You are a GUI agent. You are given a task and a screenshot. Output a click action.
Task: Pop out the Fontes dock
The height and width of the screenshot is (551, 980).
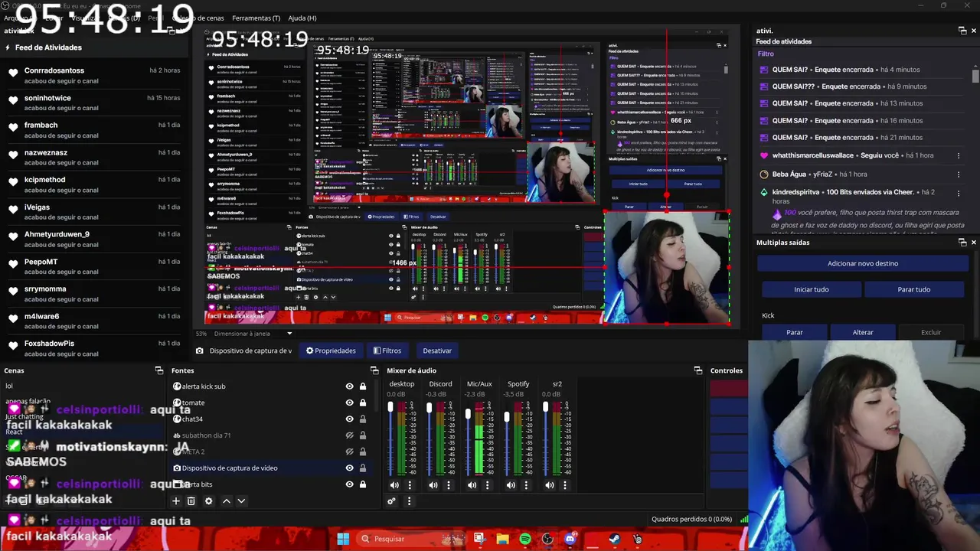[375, 370]
